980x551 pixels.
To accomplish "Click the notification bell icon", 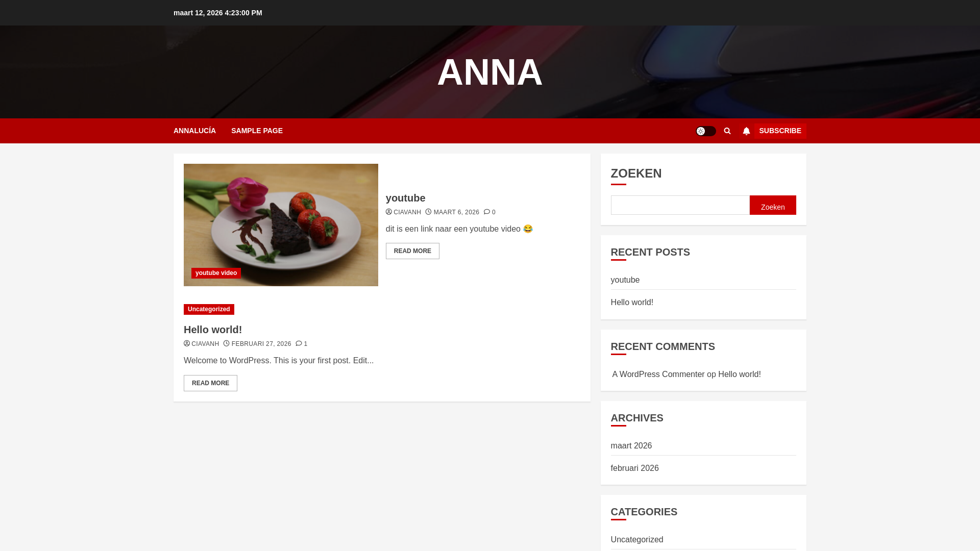I will [746, 131].
